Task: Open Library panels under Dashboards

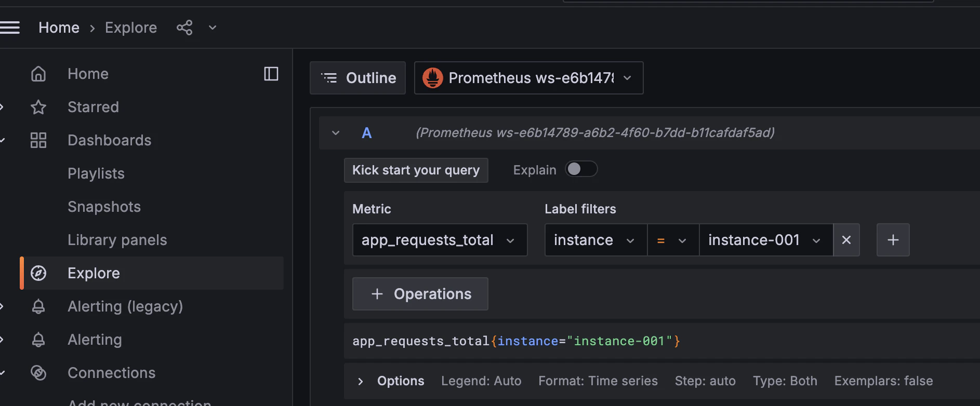Action: [117, 240]
